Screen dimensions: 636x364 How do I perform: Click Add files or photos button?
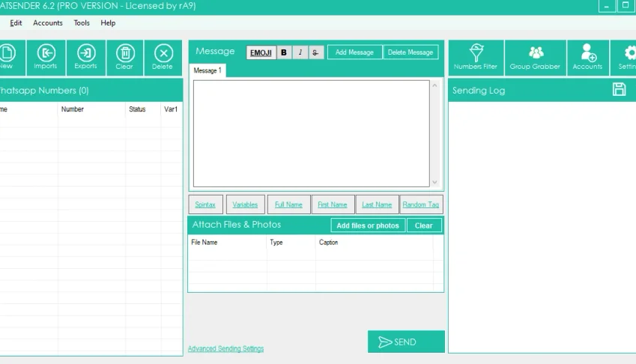[368, 225]
